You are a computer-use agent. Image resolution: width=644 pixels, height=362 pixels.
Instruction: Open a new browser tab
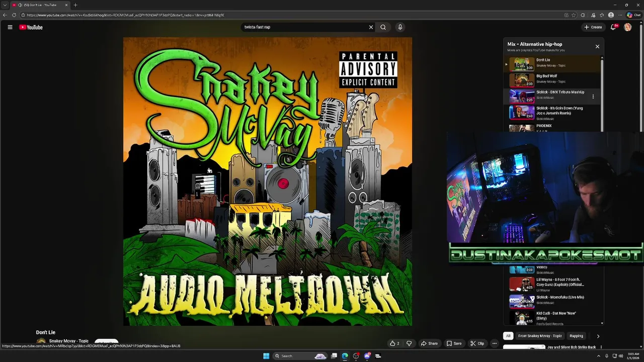pos(75,5)
